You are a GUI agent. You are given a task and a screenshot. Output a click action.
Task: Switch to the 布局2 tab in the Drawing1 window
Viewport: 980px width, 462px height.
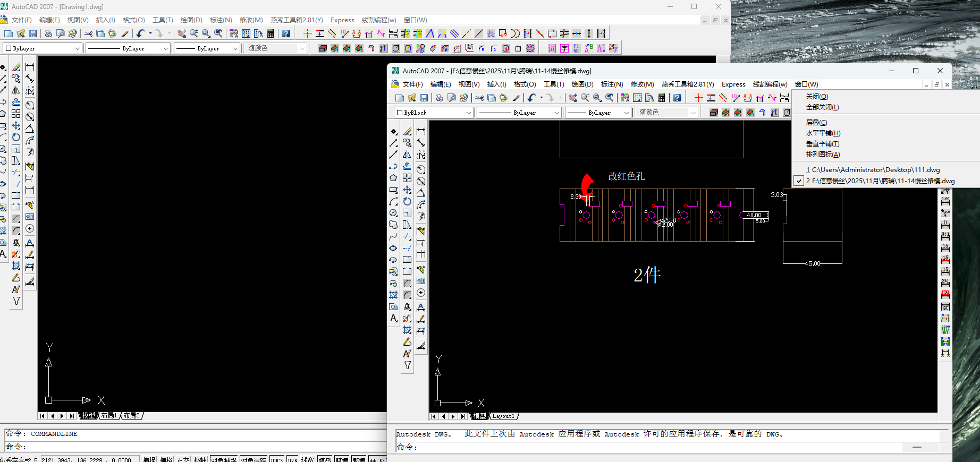pyautogui.click(x=131, y=416)
